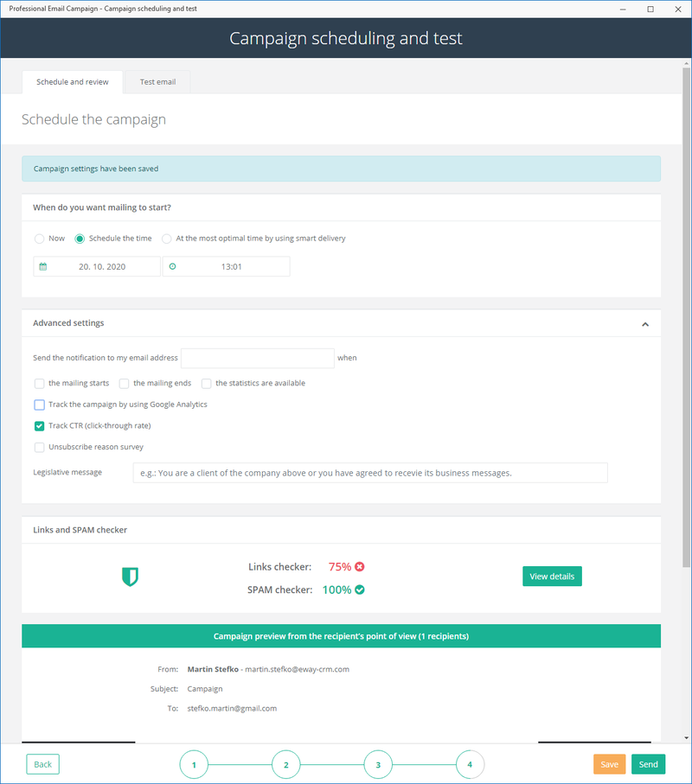692x784 pixels.
Task: Go to wizard step 3 circle
Action: (378, 764)
